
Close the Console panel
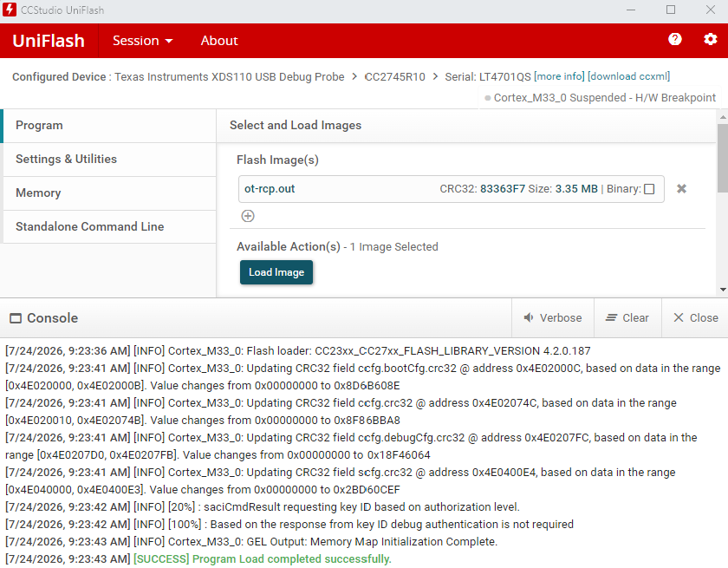tap(695, 318)
